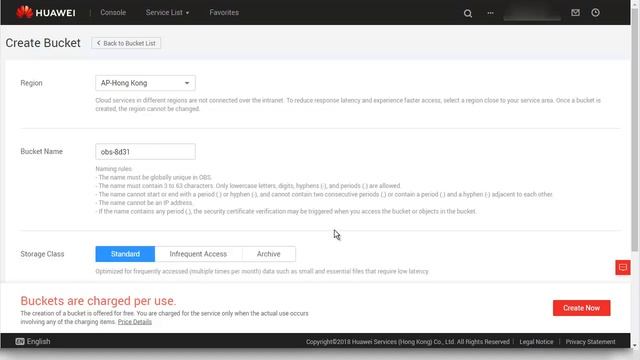
Task: Click the Create Now button
Action: pos(582,308)
